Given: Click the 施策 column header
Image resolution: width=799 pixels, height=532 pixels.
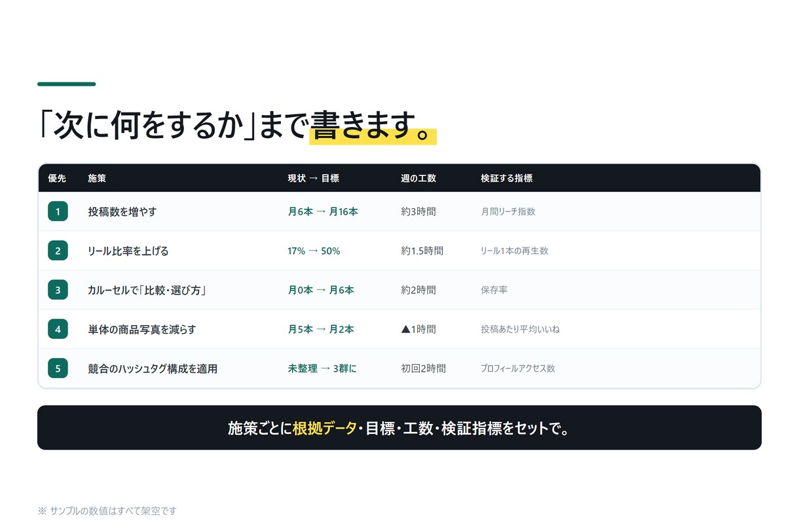Looking at the screenshot, I should click(x=97, y=178).
